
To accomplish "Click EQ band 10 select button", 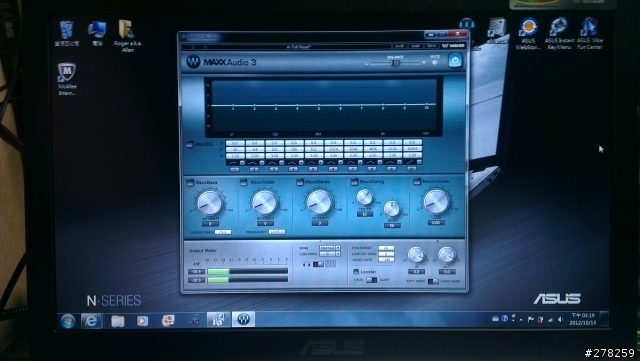I will click(411, 168).
